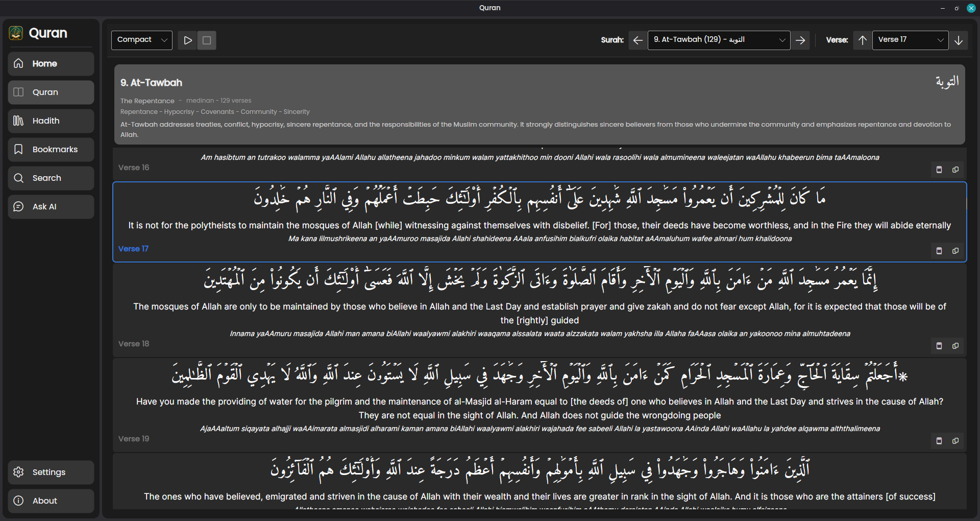This screenshot has height=521, width=980.
Task: Go to the previous surah arrow
Action: (638, 40)
